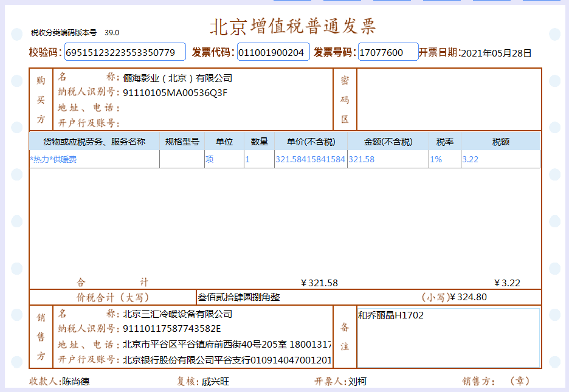Click the tax total ¥3.22 in 合计 row
The height and width of the screenshot is (392, 569).
508,283
